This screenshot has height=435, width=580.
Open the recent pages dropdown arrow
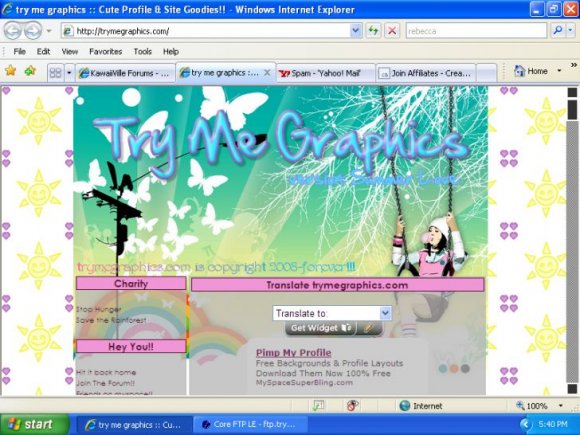click(x=49, y=31)
